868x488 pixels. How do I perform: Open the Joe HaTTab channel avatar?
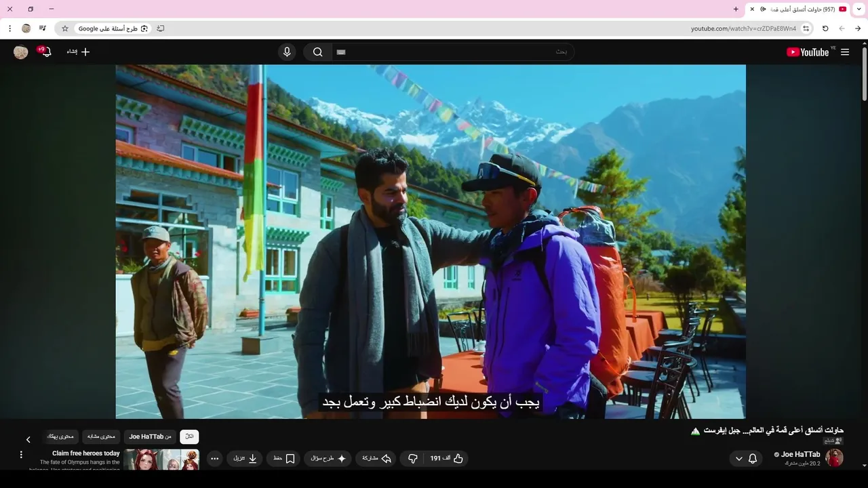834,458
